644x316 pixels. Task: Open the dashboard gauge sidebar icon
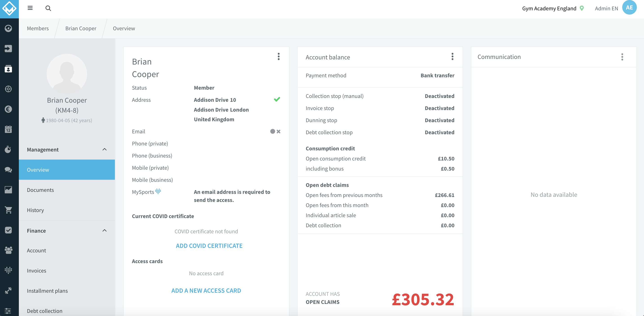pyautogui.click(x=9, y=28)
